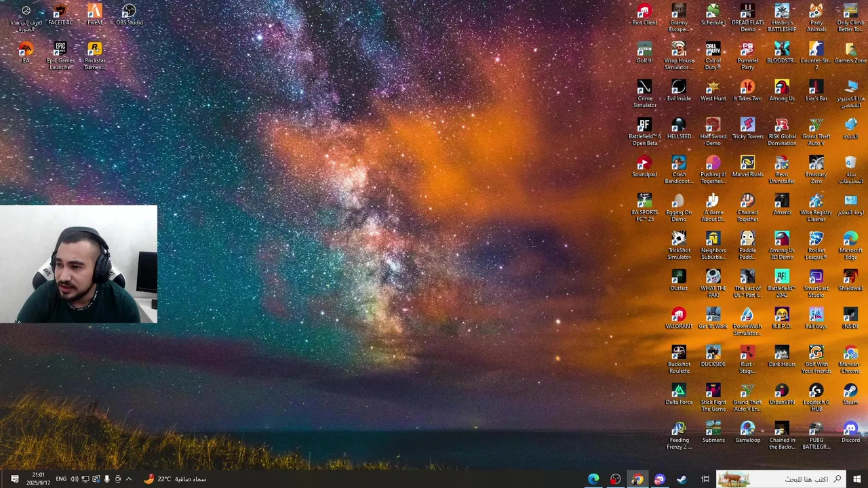
Task: Open the 22°C weather widget
Action: (175, 479)
